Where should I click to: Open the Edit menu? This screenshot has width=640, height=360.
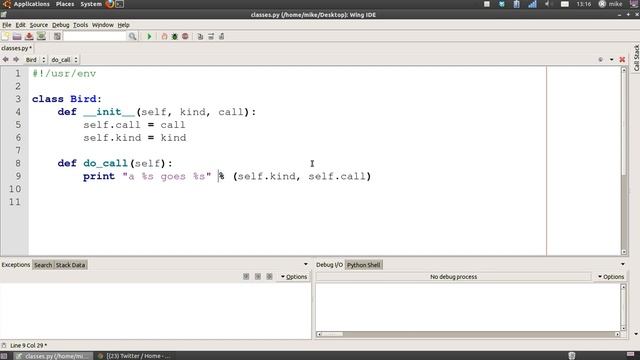coord(20,25)
